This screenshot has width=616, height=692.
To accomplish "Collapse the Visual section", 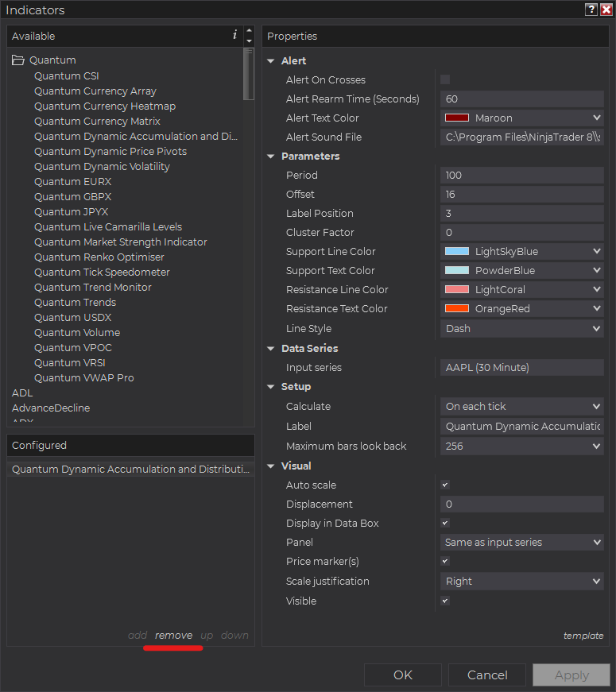I will click(x=271, y=466).
